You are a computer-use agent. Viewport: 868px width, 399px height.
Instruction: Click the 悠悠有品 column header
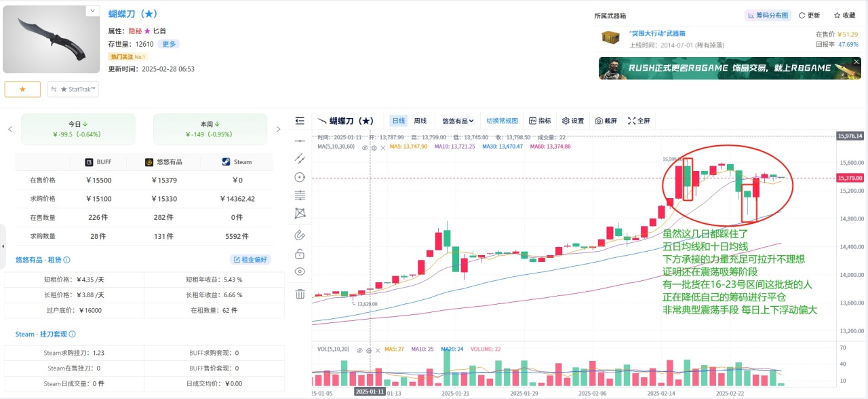[x=163, y=162]
